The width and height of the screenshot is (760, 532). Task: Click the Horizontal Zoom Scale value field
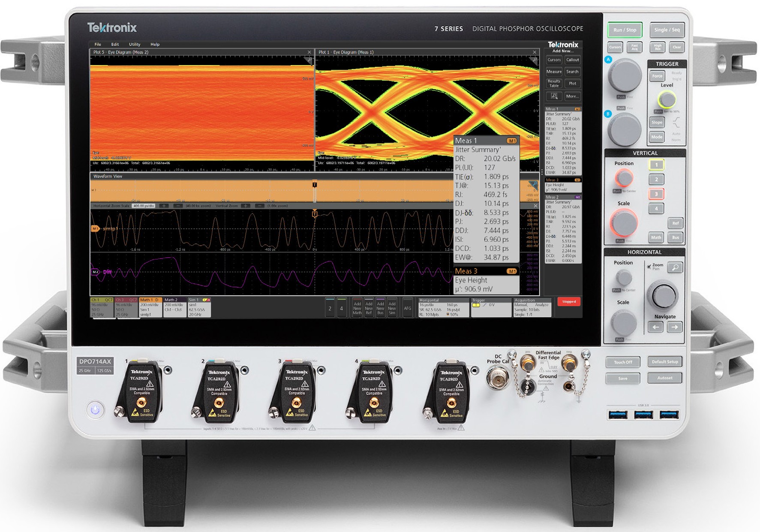[144, 206]
